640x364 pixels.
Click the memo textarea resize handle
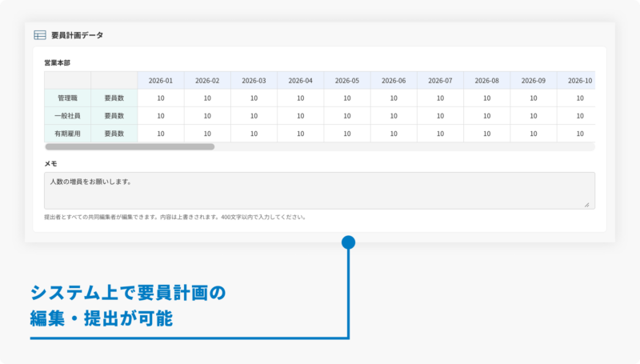586,205
